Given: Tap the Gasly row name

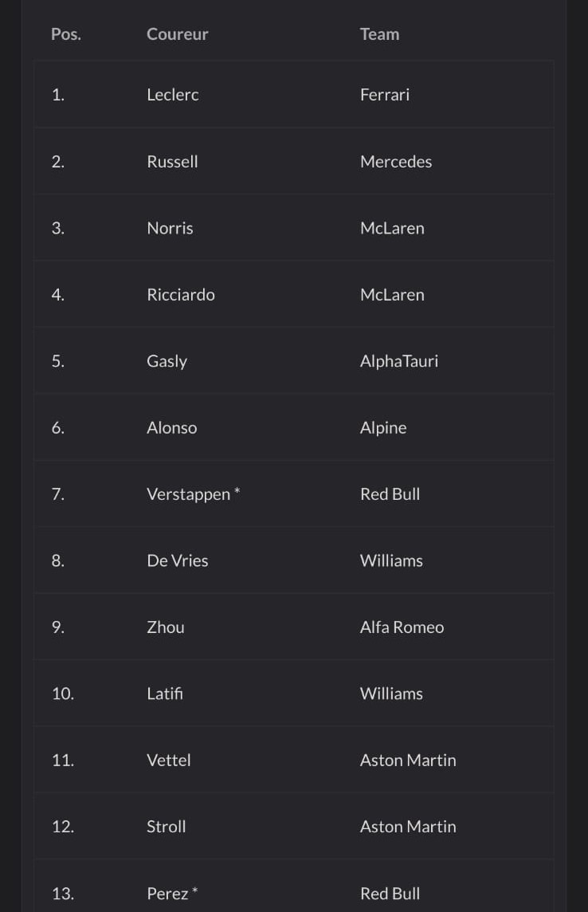Looking at the screenshot, I should pyautogui.click(x=167, y=361).
